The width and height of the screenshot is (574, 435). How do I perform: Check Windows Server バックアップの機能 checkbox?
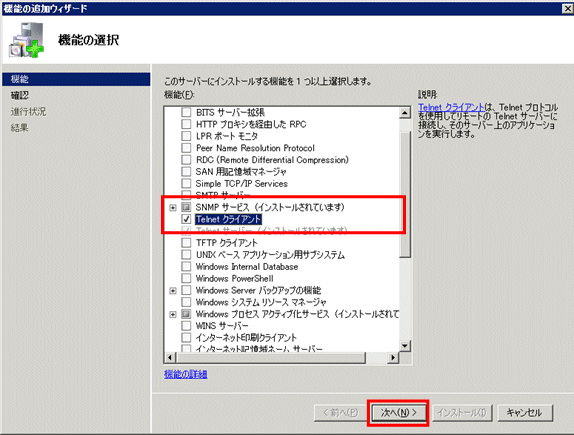pyautogui.click(x=186, y=290)
